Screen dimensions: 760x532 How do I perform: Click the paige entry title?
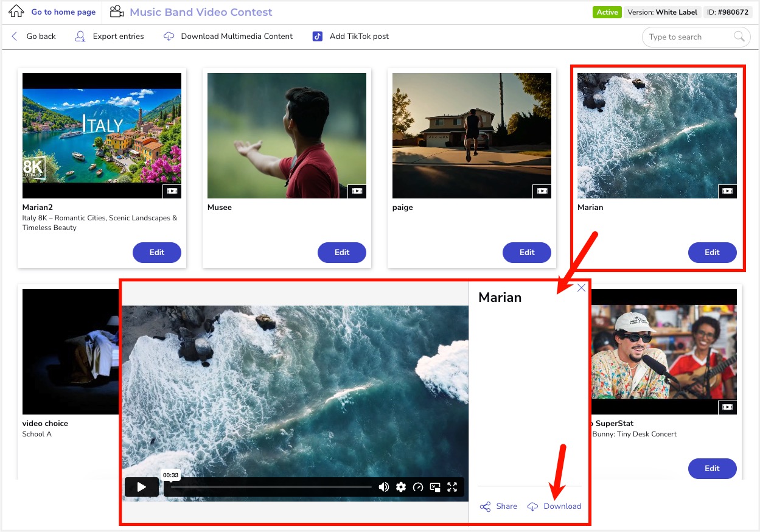click(403, 208)
